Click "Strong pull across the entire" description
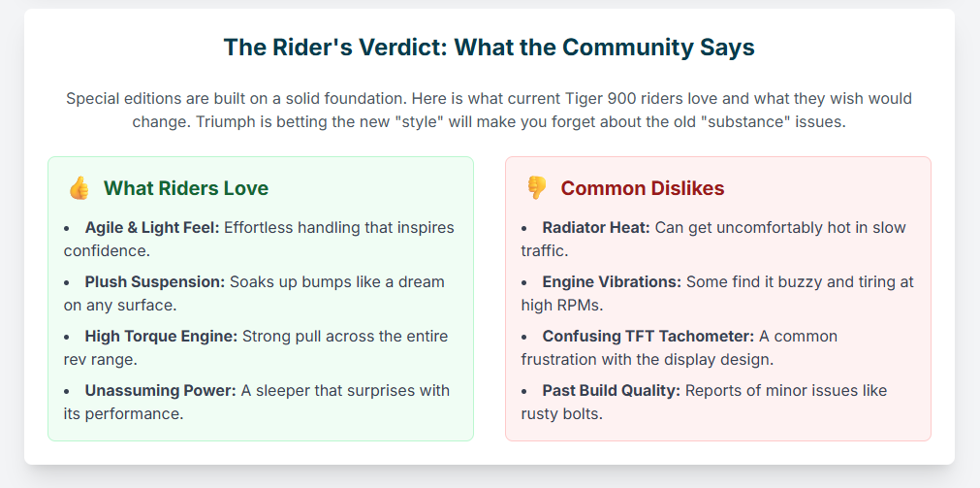 345,337
